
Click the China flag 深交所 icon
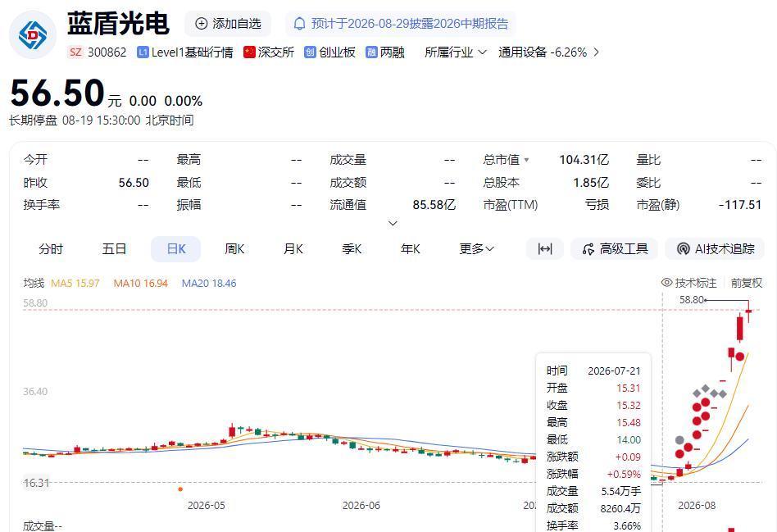point(249,52)
